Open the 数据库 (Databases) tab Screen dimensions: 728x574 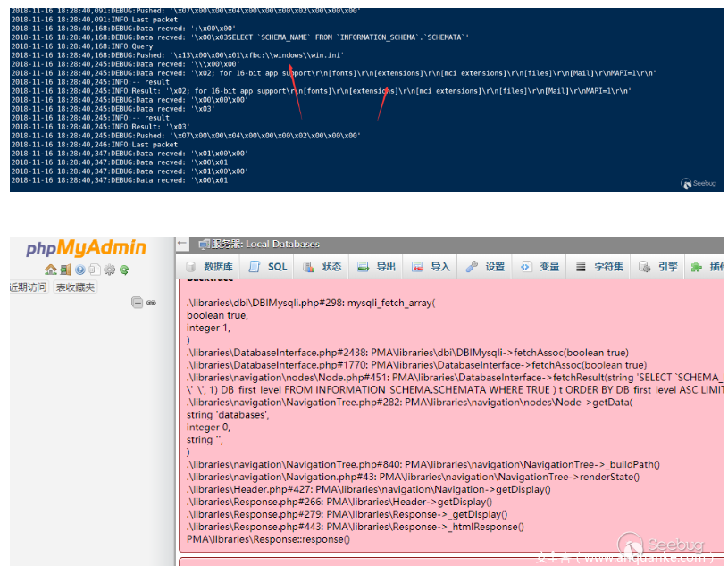tap(210, 267)
